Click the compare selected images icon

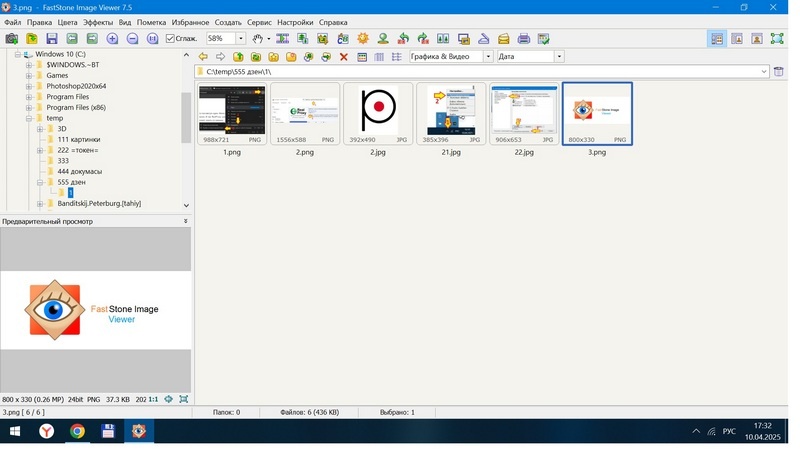coord(443,39)
